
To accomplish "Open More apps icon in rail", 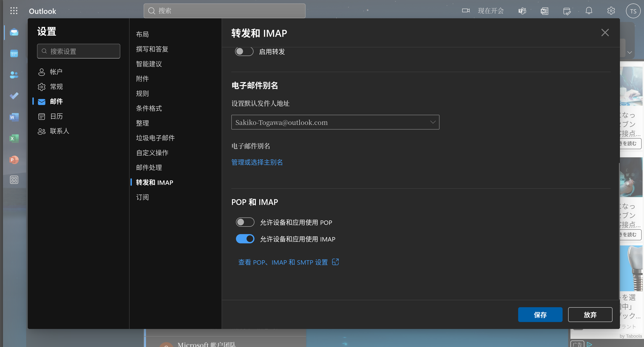I will 14,180.
